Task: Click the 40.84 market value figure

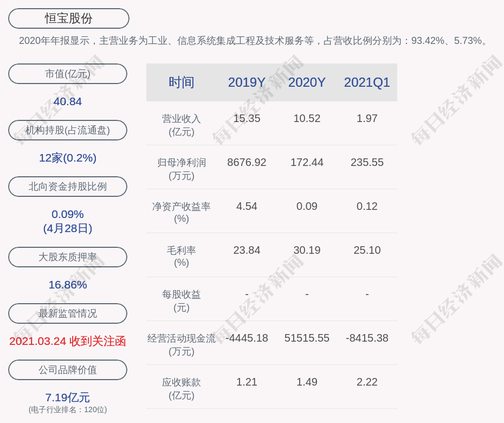Action: point(68,101)
